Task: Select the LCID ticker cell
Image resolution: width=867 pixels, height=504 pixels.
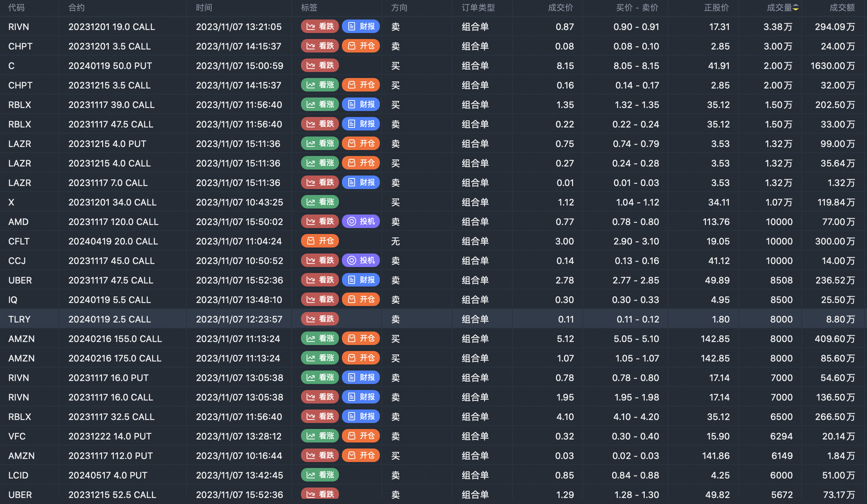Action: pyautogui.click(x=18, y=475)
